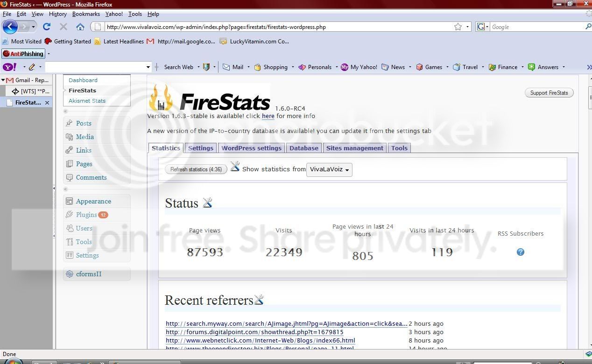Open the Back/Forward history dropdown arrow
592x364 pixels.
point(33,27)
